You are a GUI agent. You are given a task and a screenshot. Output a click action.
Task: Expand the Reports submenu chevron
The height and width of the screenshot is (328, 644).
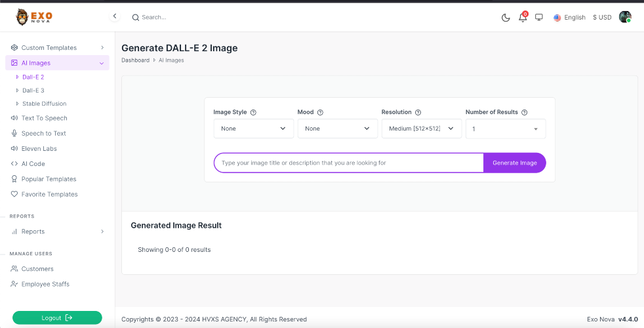point(102,232)
